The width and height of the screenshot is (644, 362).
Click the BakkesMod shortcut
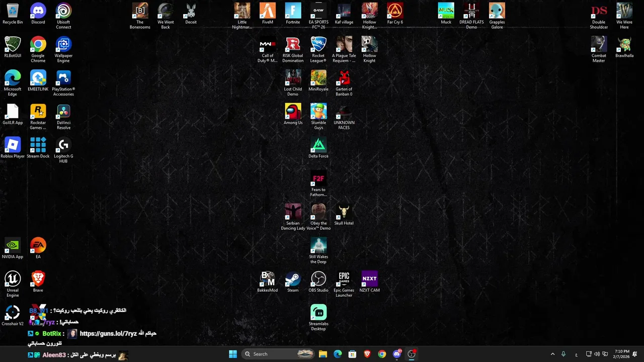[268, 282]
